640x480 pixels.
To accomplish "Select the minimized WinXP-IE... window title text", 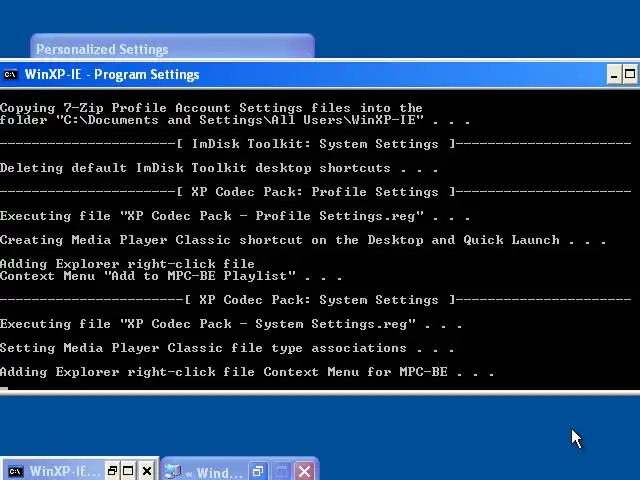I will pyautogui.click(x=64, y=471).
